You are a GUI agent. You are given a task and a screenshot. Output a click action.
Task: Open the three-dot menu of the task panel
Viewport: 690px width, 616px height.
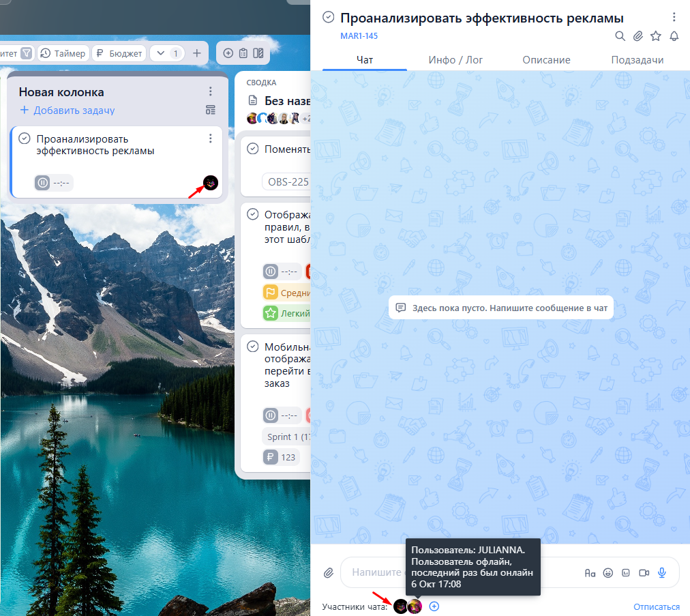[674, 17]
